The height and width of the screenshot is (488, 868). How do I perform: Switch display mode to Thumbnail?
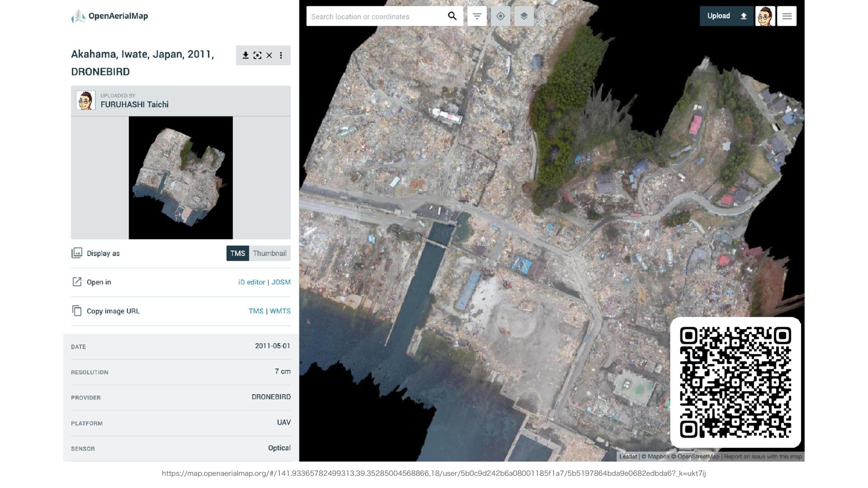(269, 253)
